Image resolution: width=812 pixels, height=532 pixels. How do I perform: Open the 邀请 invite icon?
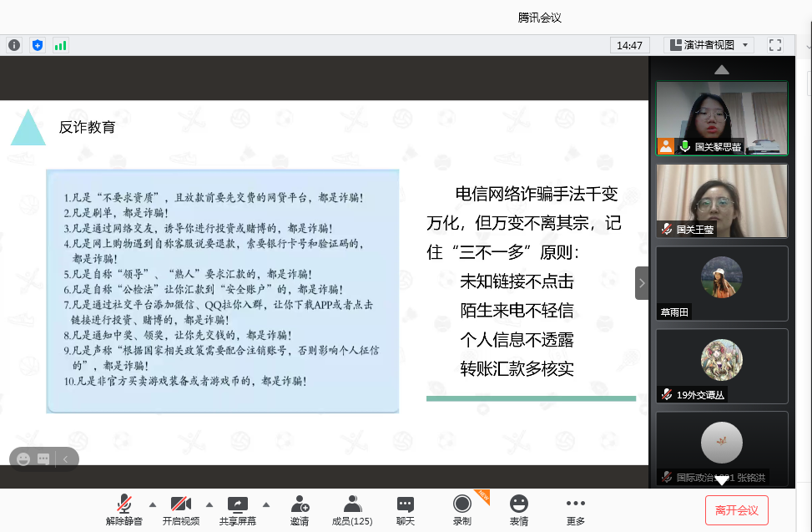[x=300, y=509]
